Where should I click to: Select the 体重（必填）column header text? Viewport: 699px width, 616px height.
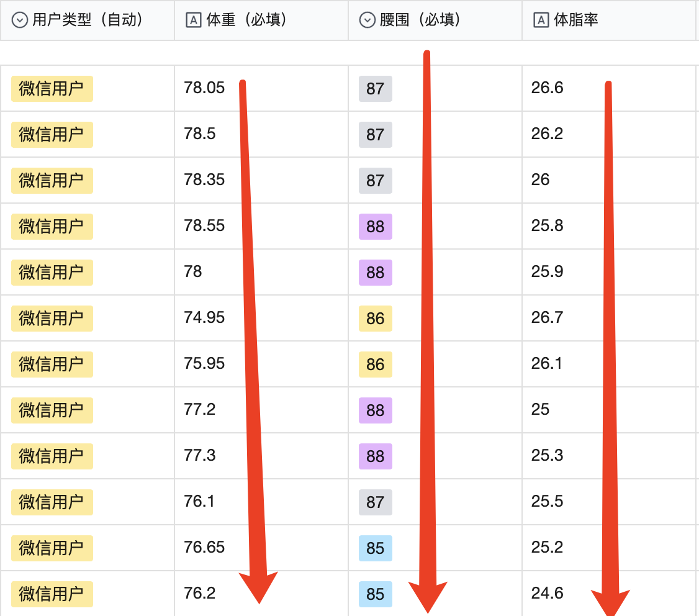(x=246, y=20)
